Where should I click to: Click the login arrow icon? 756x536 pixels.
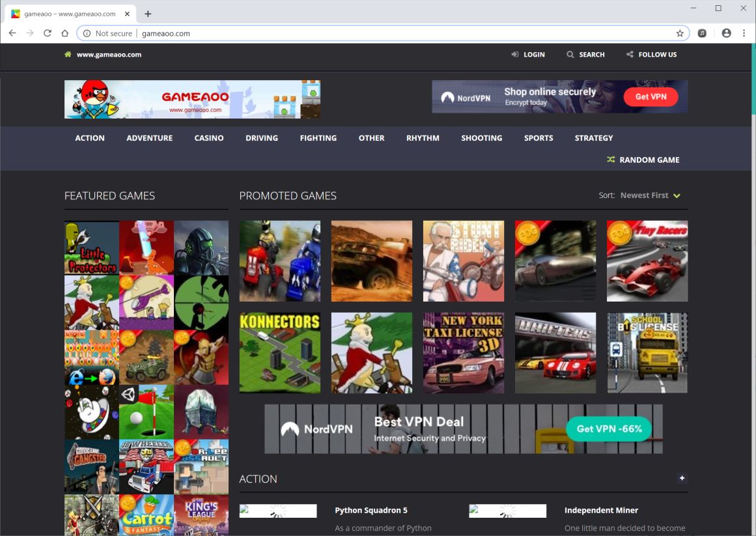pyautogui.click(x=514, y=55)
